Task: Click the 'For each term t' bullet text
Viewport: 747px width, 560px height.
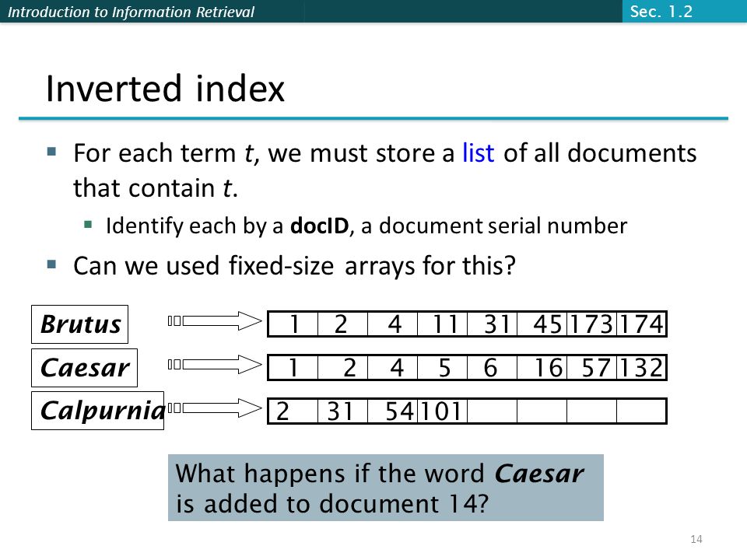Action: [384, 170]
